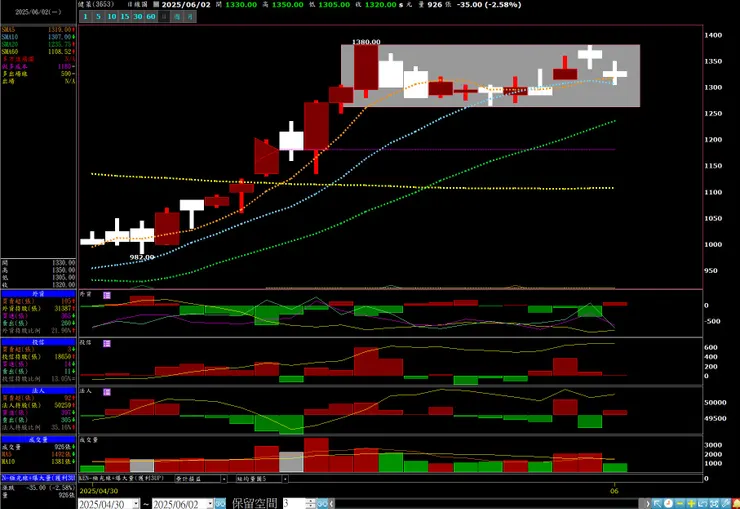The image size is (740, 509).
Task: Click the undo arrow icon
Action: [x=702, y=503]
